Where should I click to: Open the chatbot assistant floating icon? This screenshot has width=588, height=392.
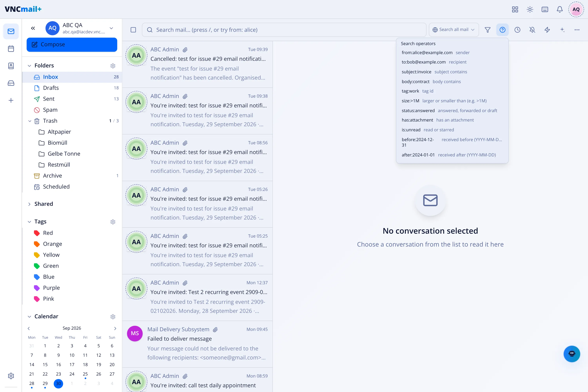coord(572,354)
